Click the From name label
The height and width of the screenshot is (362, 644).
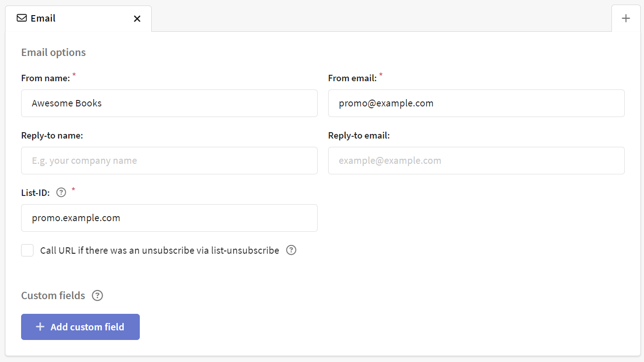tap(45, 78)
